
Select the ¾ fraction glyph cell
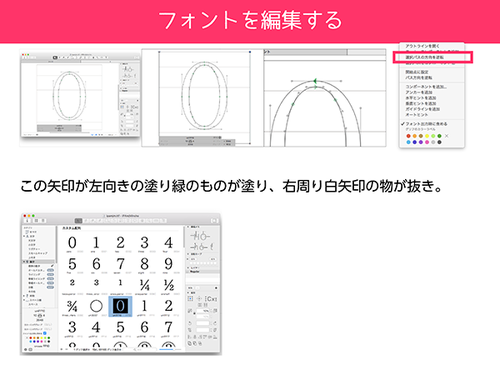pos(72,306)
